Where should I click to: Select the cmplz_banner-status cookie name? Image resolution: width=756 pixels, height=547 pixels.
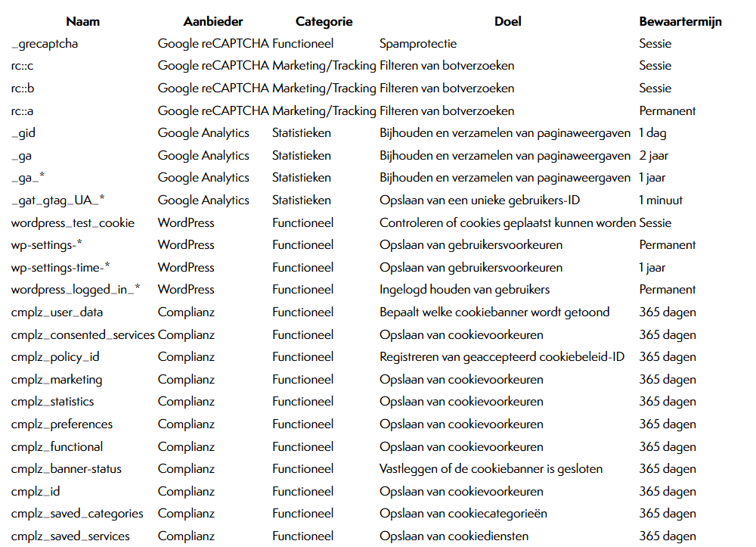point(66,469)
